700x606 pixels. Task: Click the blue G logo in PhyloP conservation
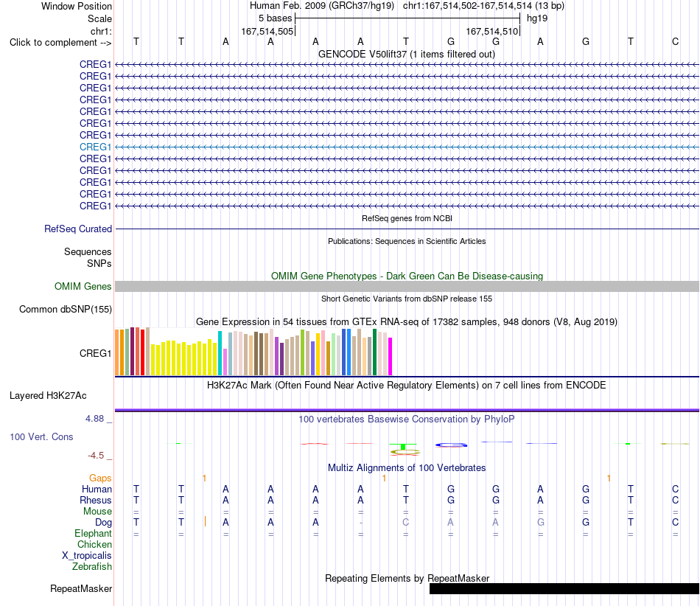451,445
